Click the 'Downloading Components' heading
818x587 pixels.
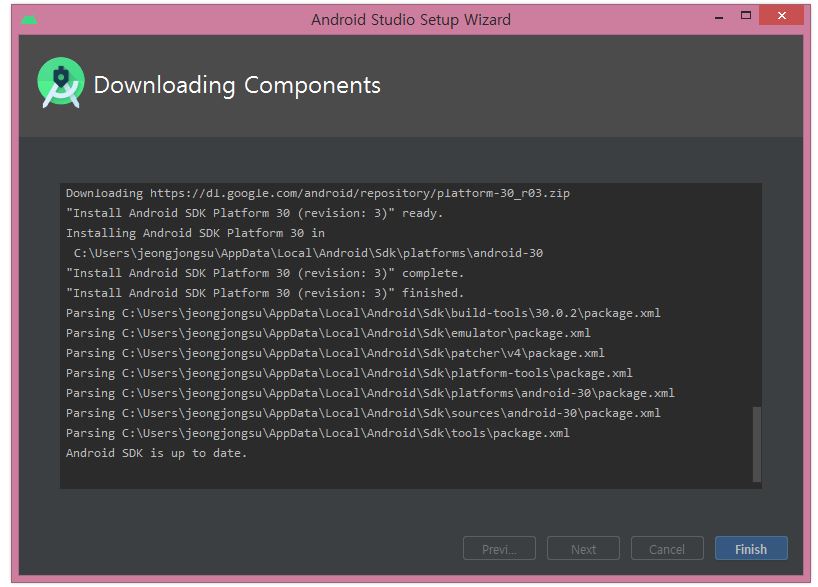(x=237, y=85)
